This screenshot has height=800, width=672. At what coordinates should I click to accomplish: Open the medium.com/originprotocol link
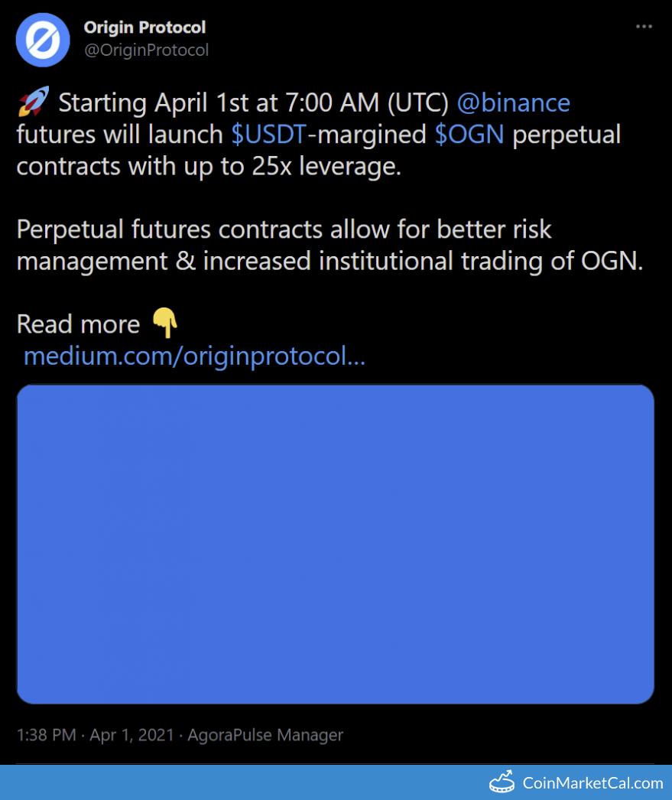[x=194, y=356]
